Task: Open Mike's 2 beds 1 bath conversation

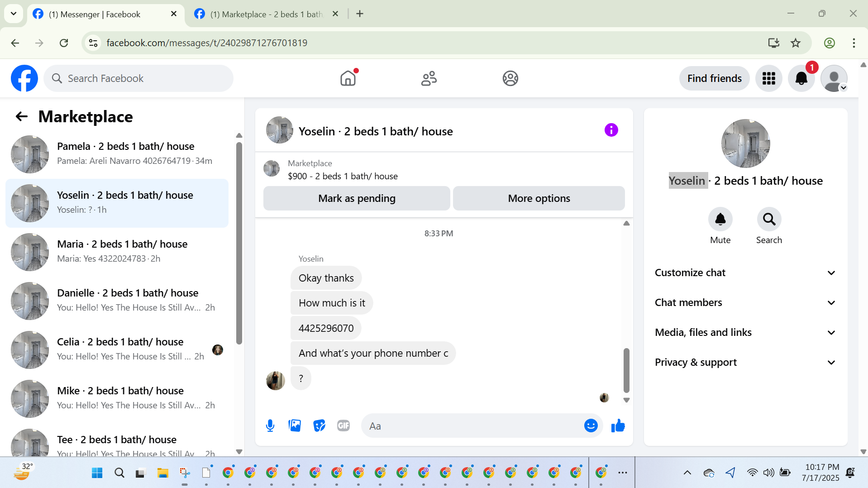Action: 117,399
